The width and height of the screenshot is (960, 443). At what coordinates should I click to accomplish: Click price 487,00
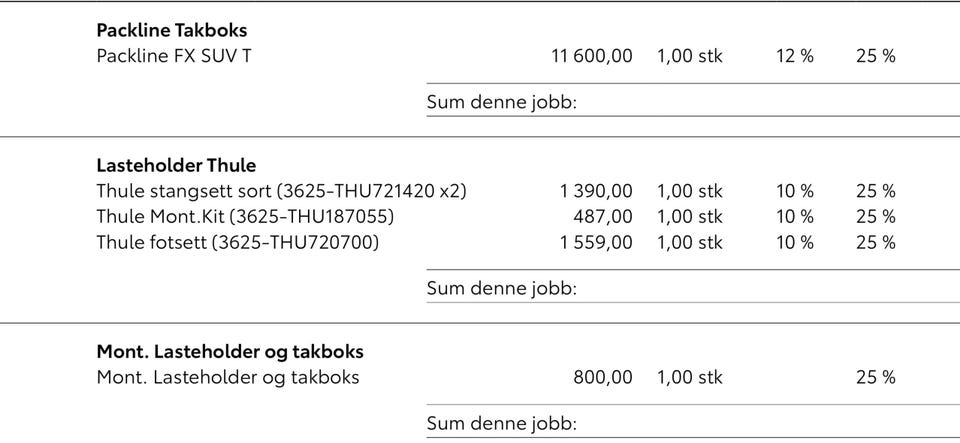tap(603, 217)
